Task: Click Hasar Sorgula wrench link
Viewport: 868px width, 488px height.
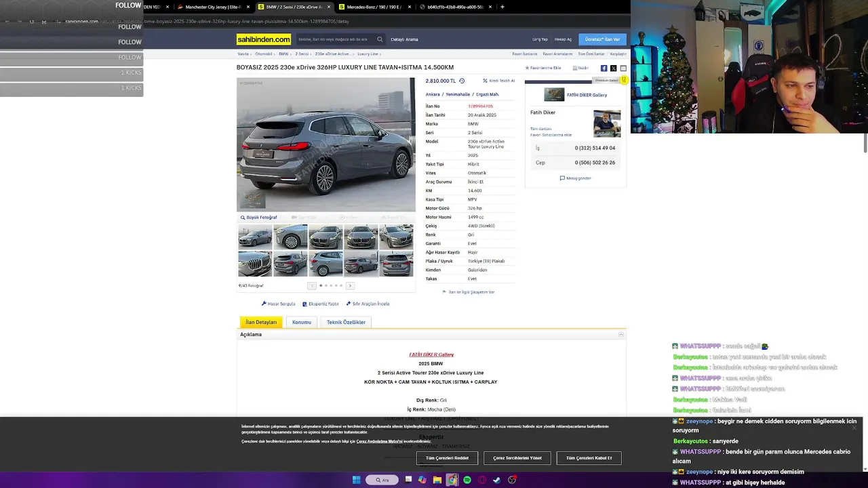Action: (278, 304)
